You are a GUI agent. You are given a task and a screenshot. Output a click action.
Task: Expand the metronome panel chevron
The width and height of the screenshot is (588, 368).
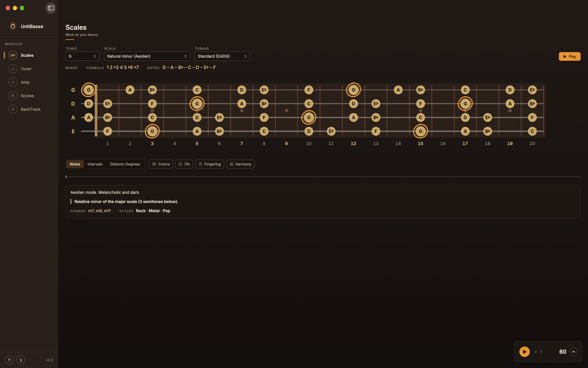[x=574, y=352]
